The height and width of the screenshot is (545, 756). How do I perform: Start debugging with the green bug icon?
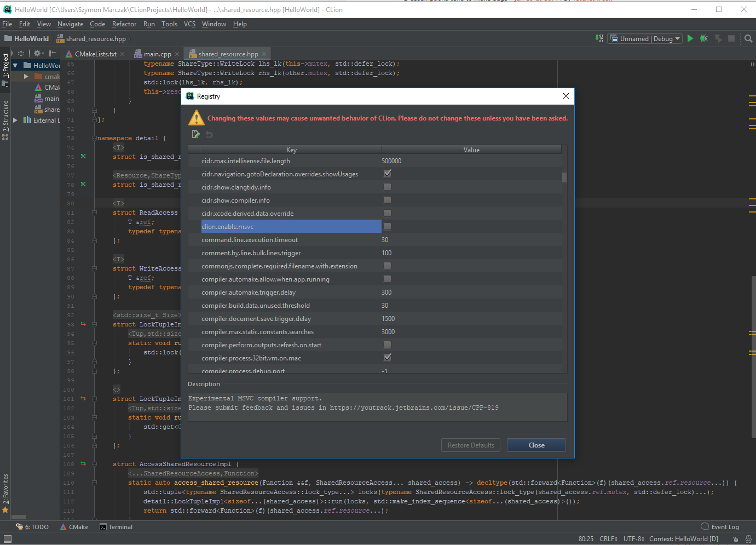[x=704, y=38]
